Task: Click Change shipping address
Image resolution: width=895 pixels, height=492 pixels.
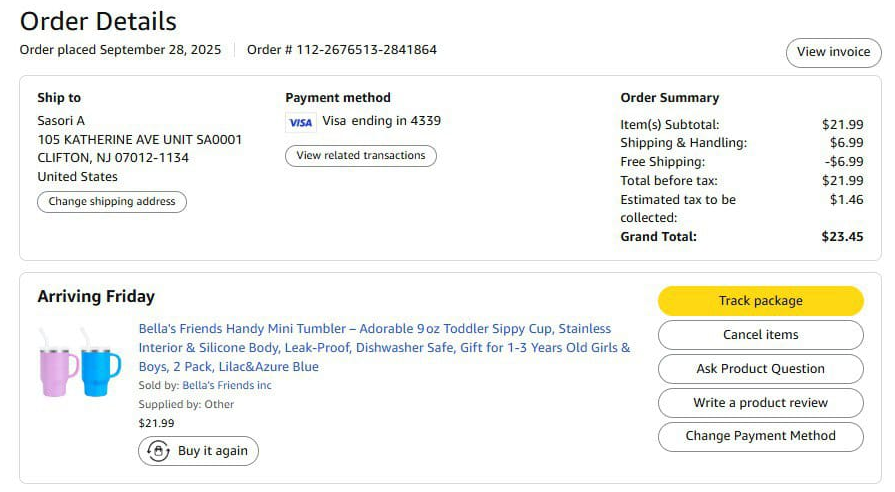Action: (112, 201)
